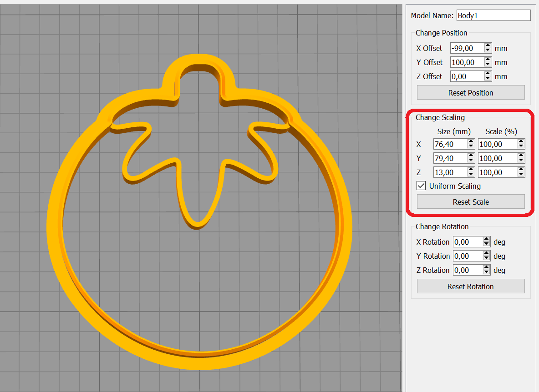539x392 pixels.
Task: Increase Y Rotation with up arrow
Action: point(486,254)
